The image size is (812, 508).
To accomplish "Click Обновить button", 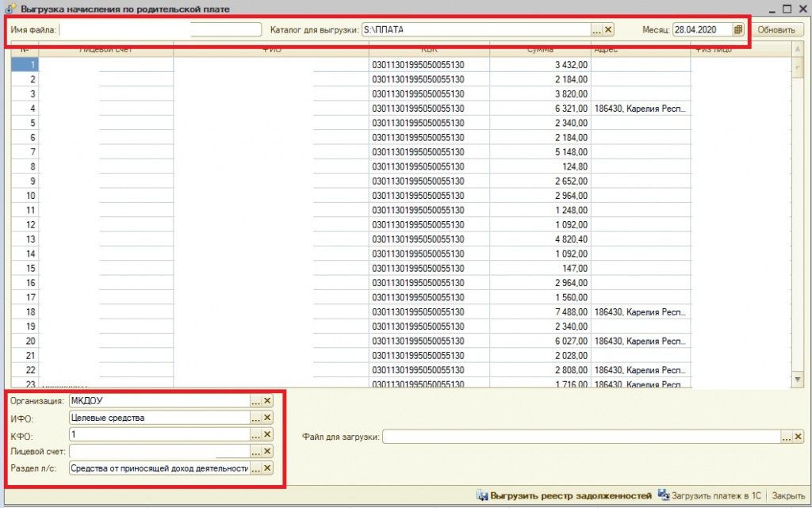I will tap(776, 29).
